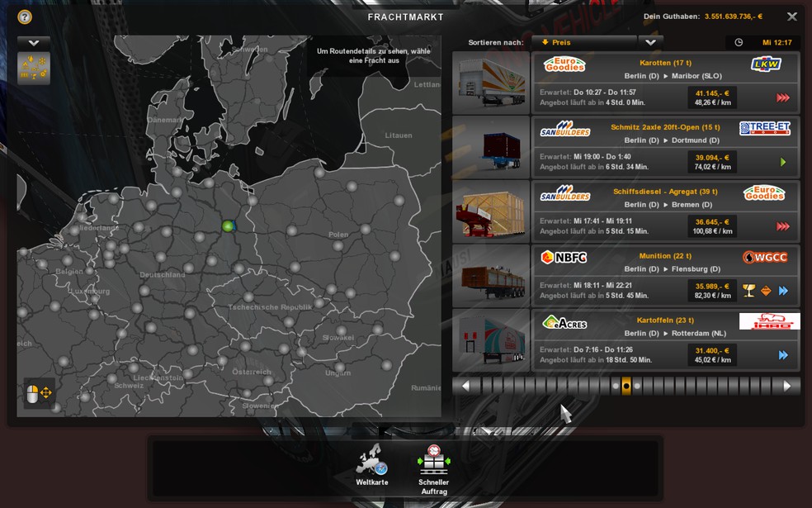Click the orange hazard diamond on Munition job
The height and width of the screenshot is (508, 812).
766,291
